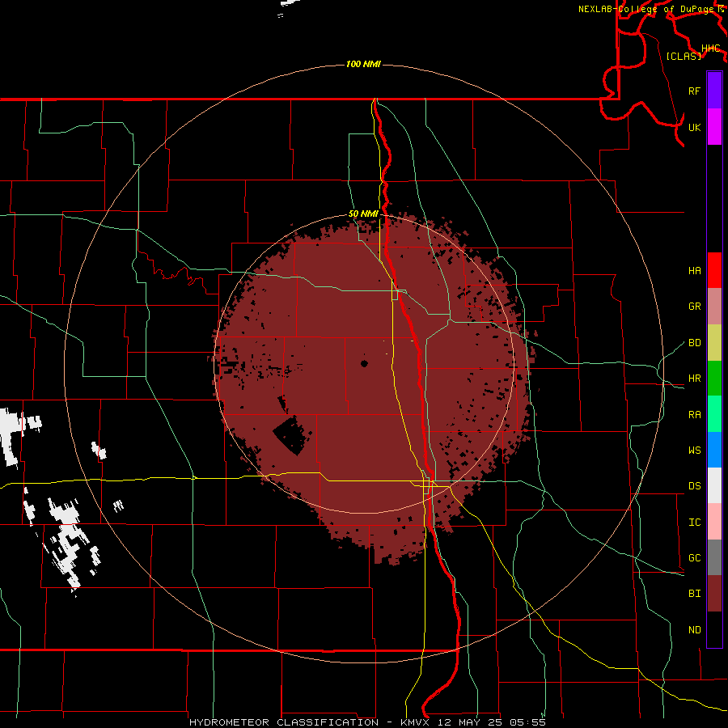The height and width of the screenshot is (728, 728).
Task: Click the BD legend label
Action: coord(694,343)
